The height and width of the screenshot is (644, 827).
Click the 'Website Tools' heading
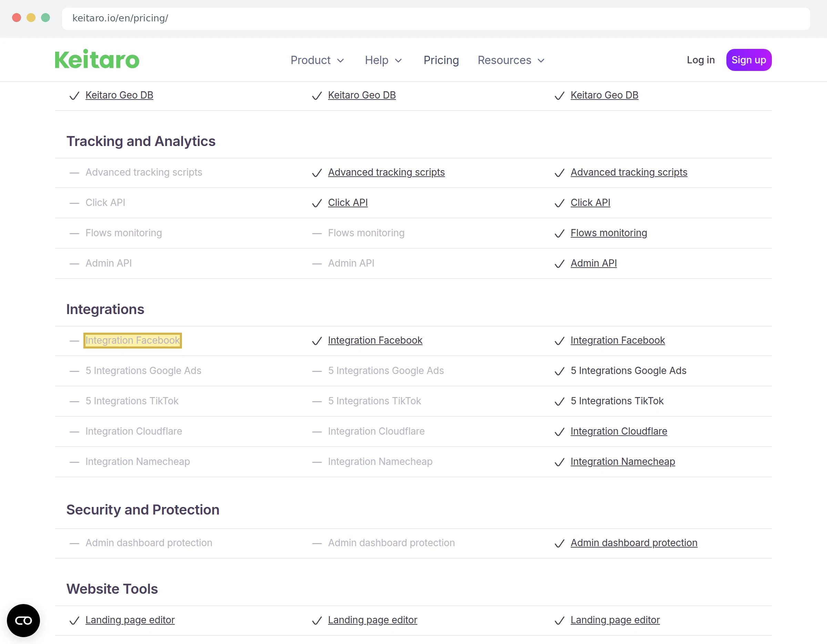(112, 589)
